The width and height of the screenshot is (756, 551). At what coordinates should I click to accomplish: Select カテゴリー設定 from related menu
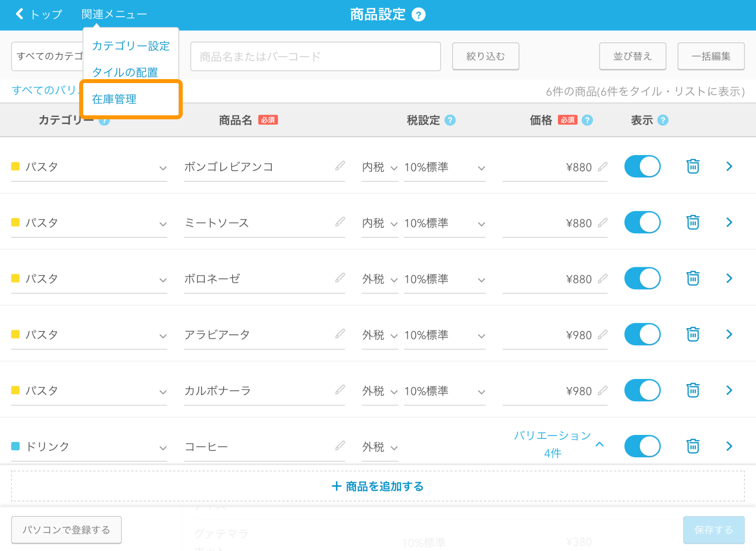click(x=131, y=46)
